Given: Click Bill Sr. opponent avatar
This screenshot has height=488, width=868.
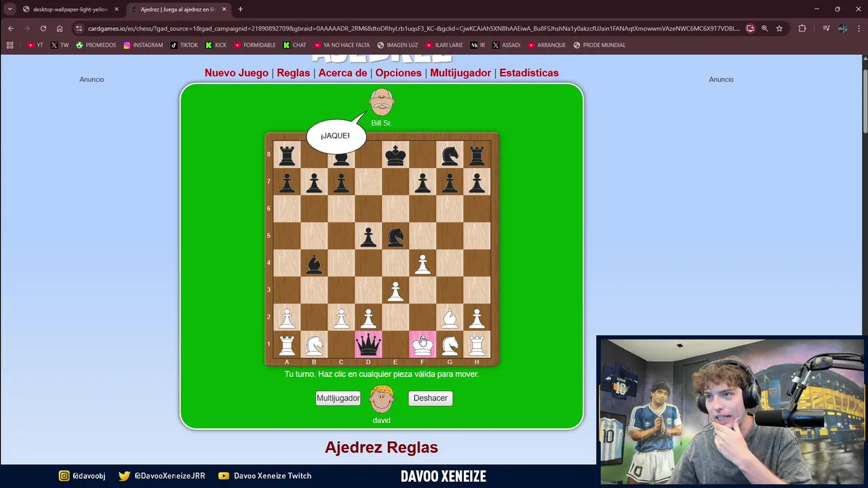Looking at the screenshot, I should (382, 102).
